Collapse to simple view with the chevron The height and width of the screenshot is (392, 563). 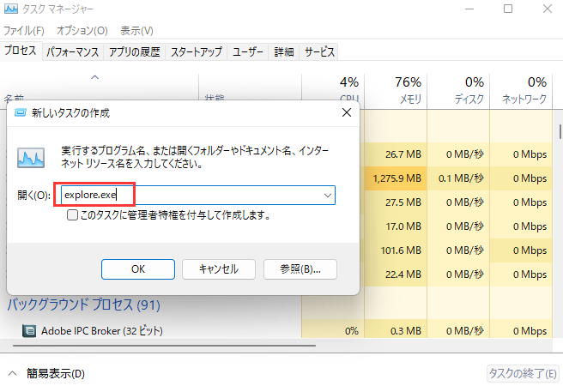point(12,374)
